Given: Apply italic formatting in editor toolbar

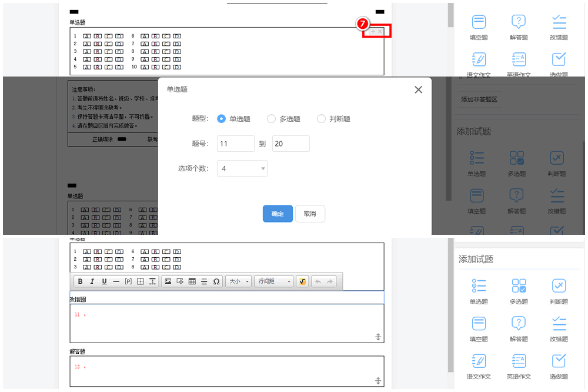Looking at the screenshot, I should 92,281.
